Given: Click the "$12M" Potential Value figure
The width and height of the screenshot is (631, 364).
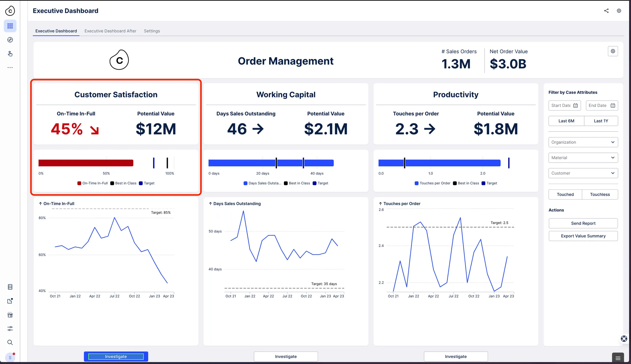Looking at the screenshot, I should pos(156,129).
